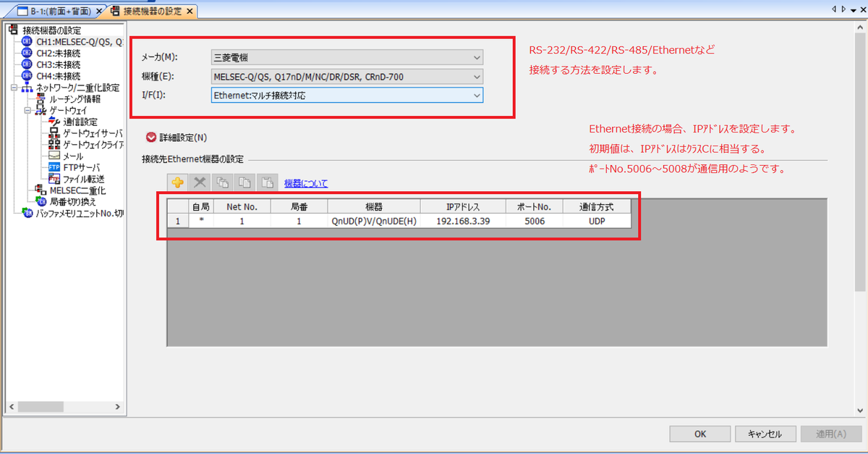Paste a device row from clipboard
The height and width of the screenshot is (454, 868).
[268, 183]
